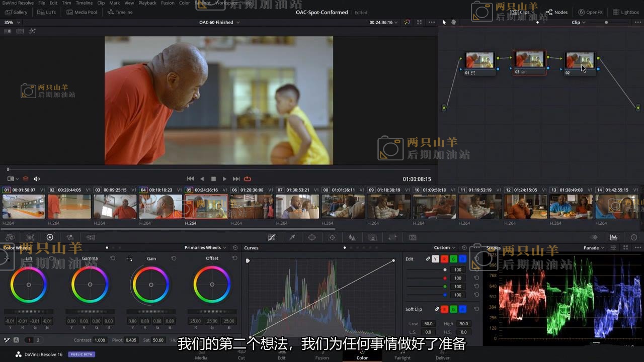The height and width of the screenshot is (362, 644).
Task: Open the Curves palette icon
Action: click(x=272, y=237)
